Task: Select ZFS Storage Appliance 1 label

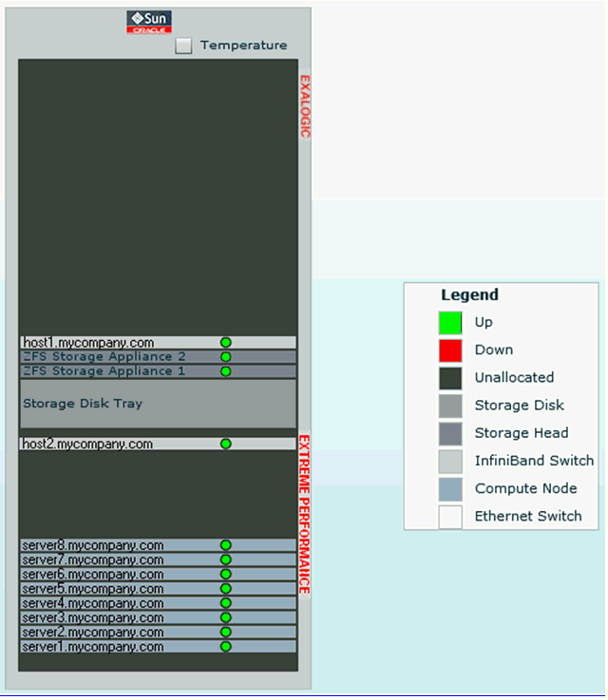Action: pos(104,371)
